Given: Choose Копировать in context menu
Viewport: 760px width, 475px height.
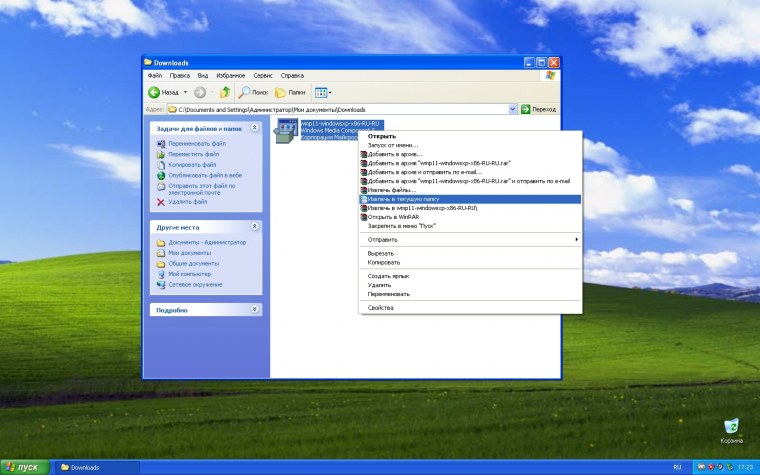Looking at the screenshot, I should [470, 262].
